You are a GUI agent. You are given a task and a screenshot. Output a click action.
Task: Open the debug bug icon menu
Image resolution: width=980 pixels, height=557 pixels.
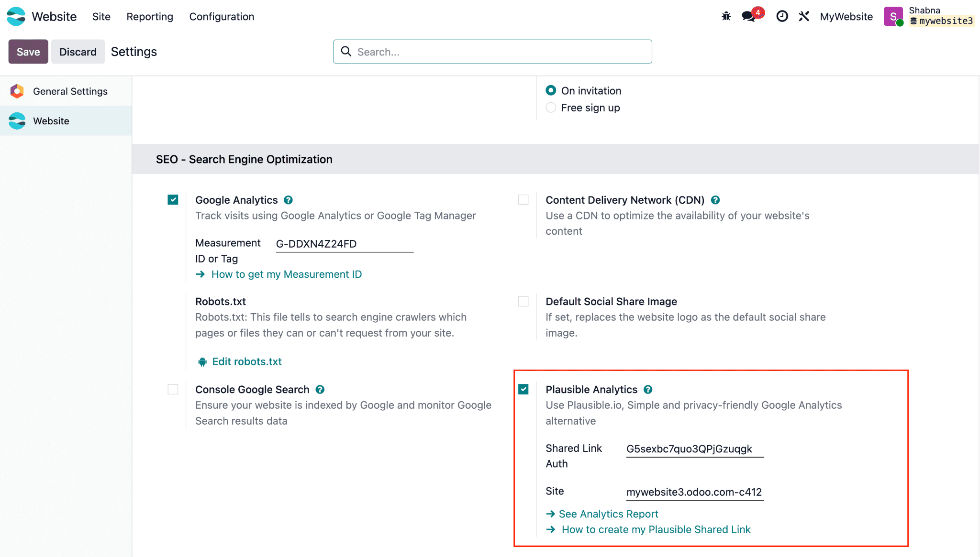[726, 17]
